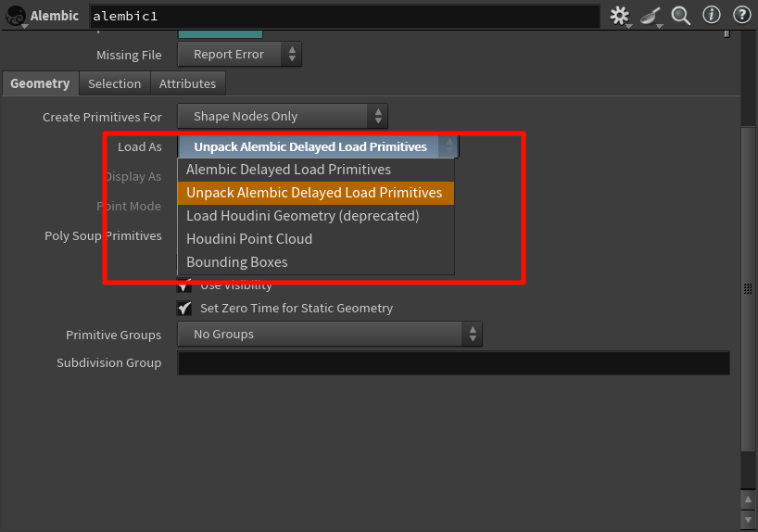The height and width of the screenshot is (532, 758).
Task: Switch to the Geometry tab
Action: (x=40, y=83)
